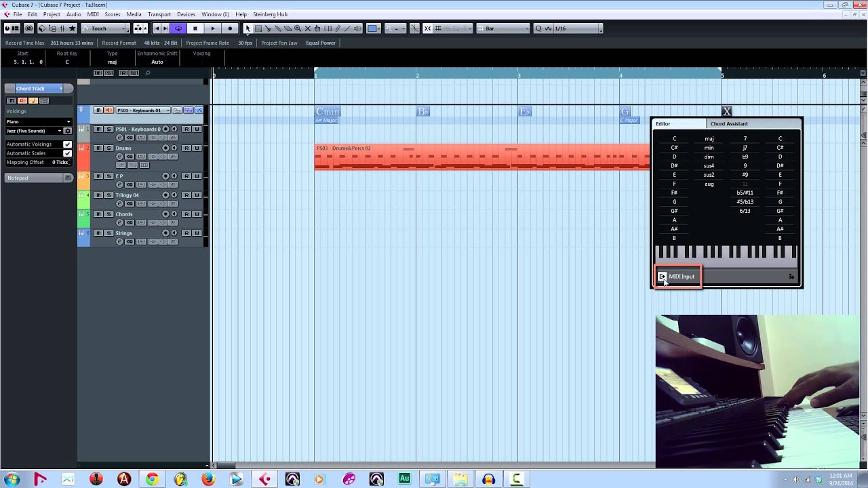Select the PS03 - Drums&Percs 02 clip

point(481,157)
